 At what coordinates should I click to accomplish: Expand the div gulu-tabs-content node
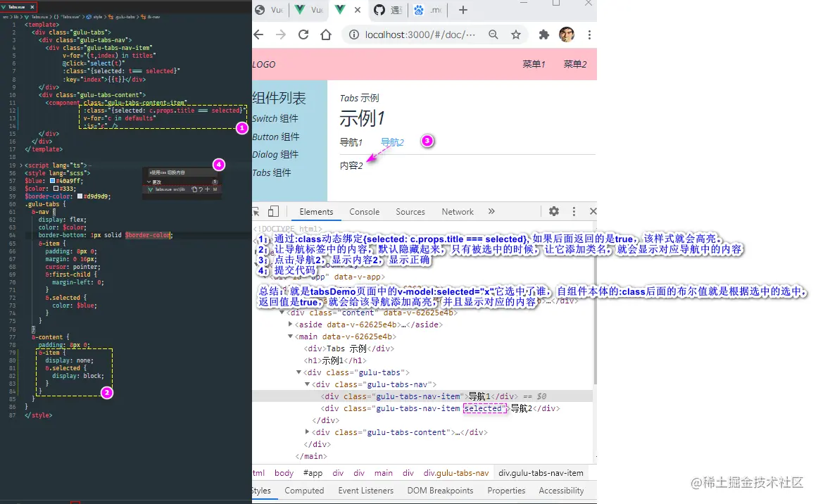pos(307,432)
